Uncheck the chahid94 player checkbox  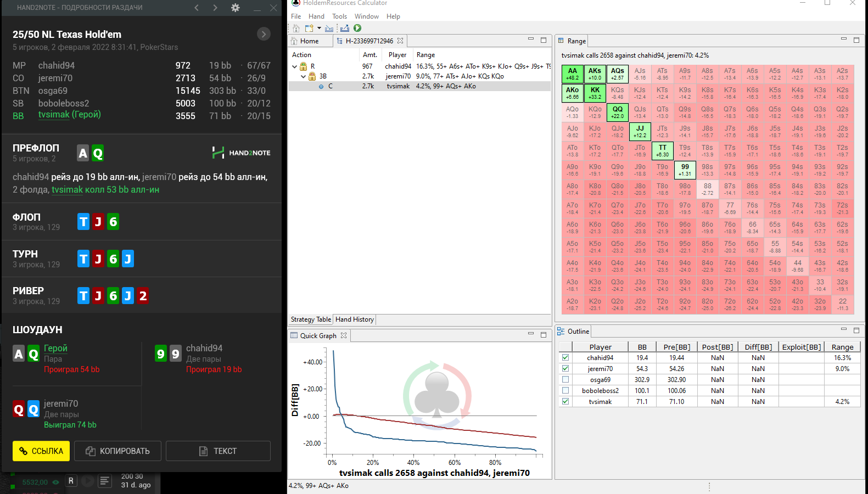click(x=565, y=357)
